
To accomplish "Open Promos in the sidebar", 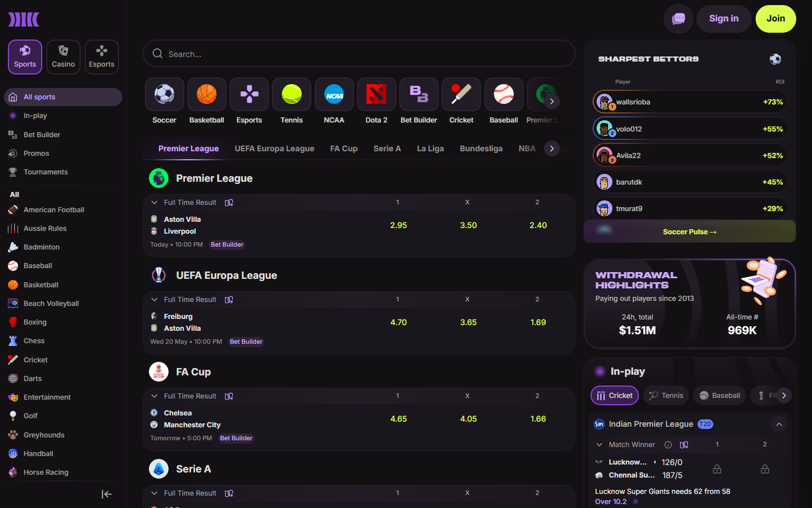I will point(63,154).
